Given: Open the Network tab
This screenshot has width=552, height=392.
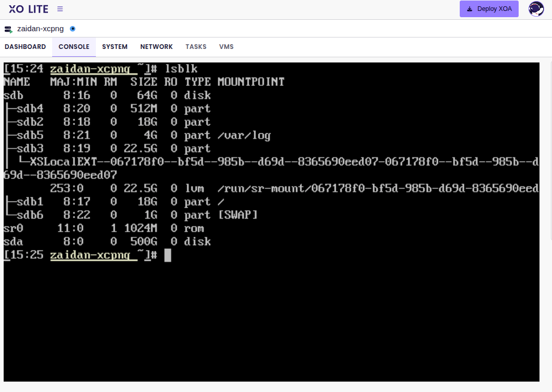Looking at the screenshot, I should (x=156, y=47).
